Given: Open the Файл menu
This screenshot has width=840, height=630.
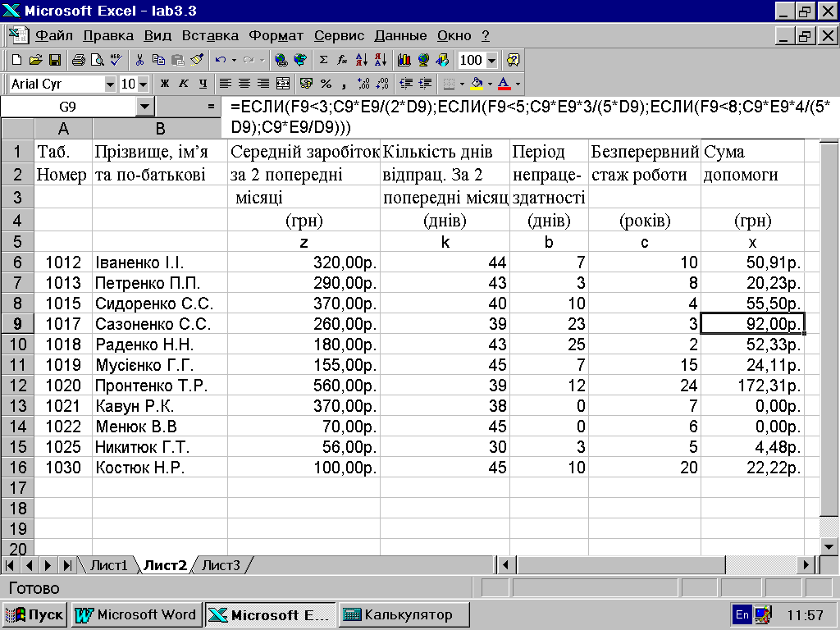Looking at the screenshot, I should tap(54, 36).
